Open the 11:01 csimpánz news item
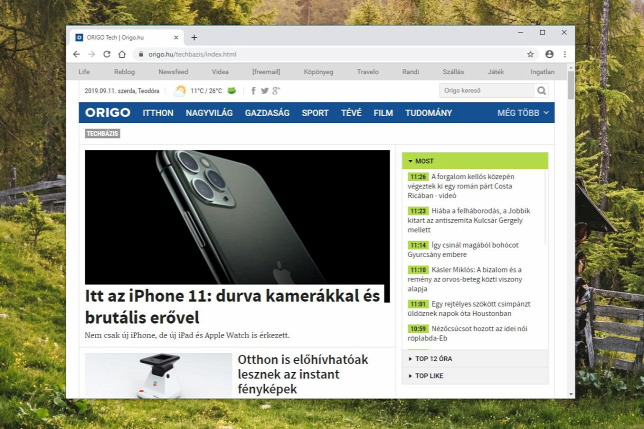The image size is (644, 429). pos(469,309)
